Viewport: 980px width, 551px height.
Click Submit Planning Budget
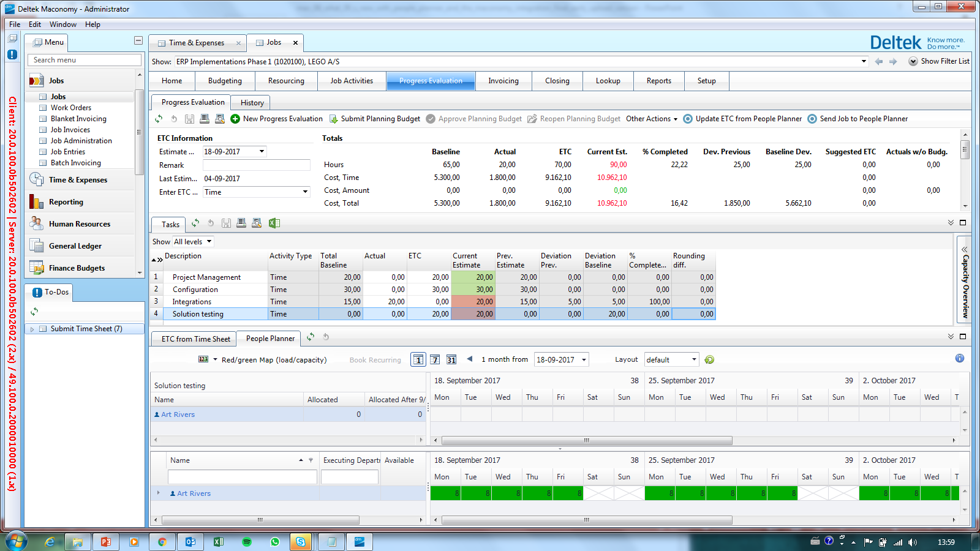click(374, 119)
